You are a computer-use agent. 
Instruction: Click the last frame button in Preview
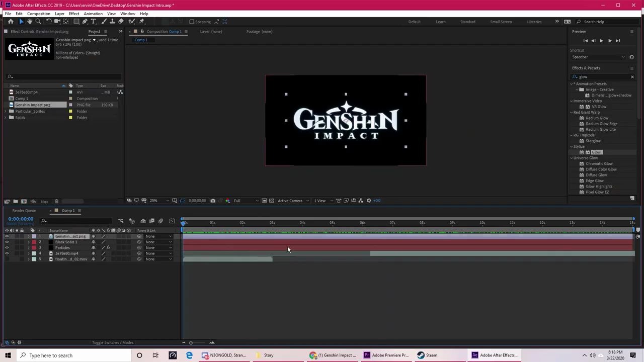pyautogui.click(x=618, y=41)
